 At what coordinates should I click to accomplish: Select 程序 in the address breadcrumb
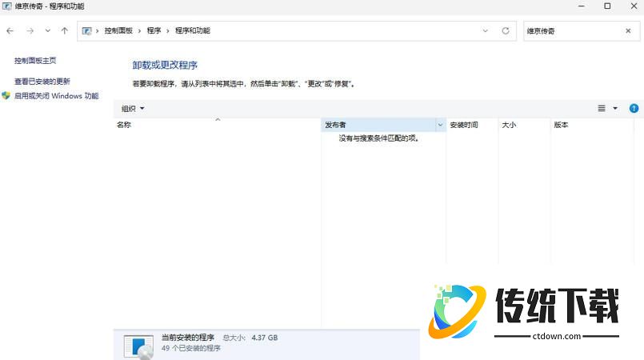pos(154,31)
